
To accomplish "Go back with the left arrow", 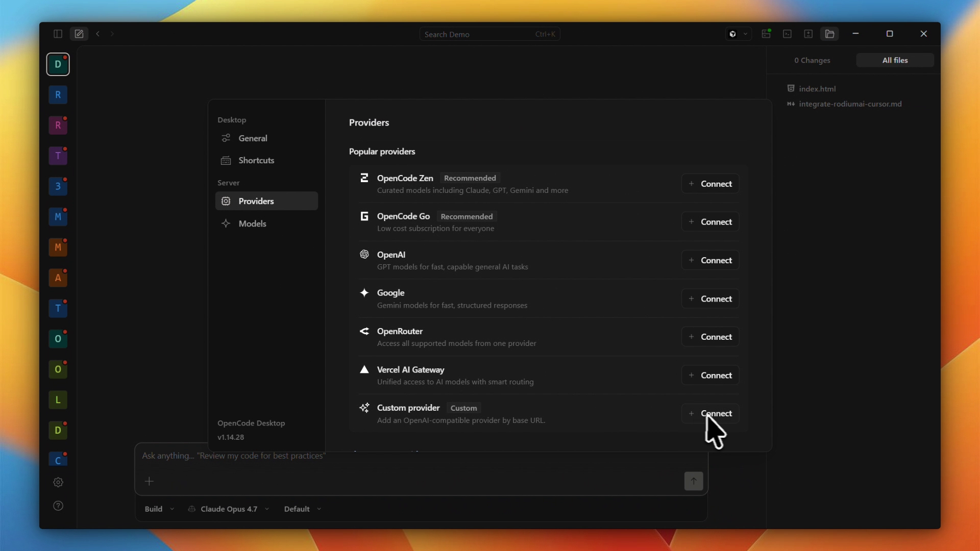I will tap(98, 34).
